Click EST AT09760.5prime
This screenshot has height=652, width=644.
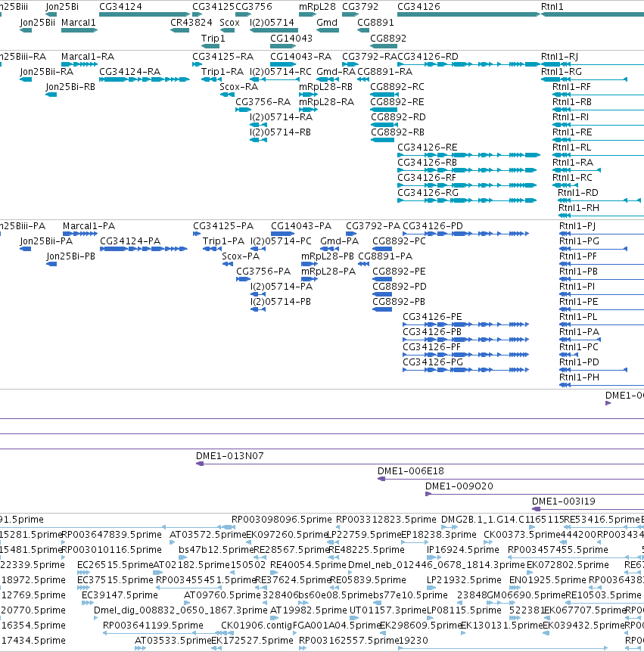point(222,595)
